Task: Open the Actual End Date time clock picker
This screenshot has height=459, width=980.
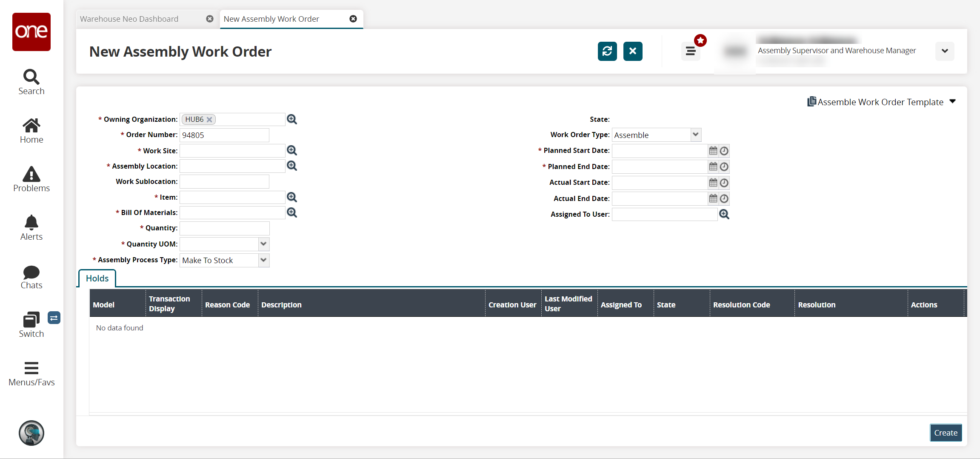Action: tap(724, 198)
